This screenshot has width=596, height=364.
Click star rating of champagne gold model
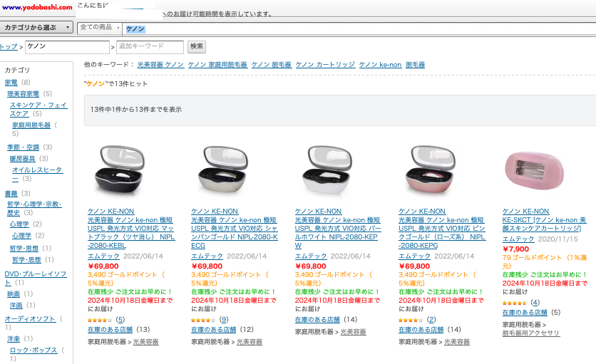pos(203,321)
